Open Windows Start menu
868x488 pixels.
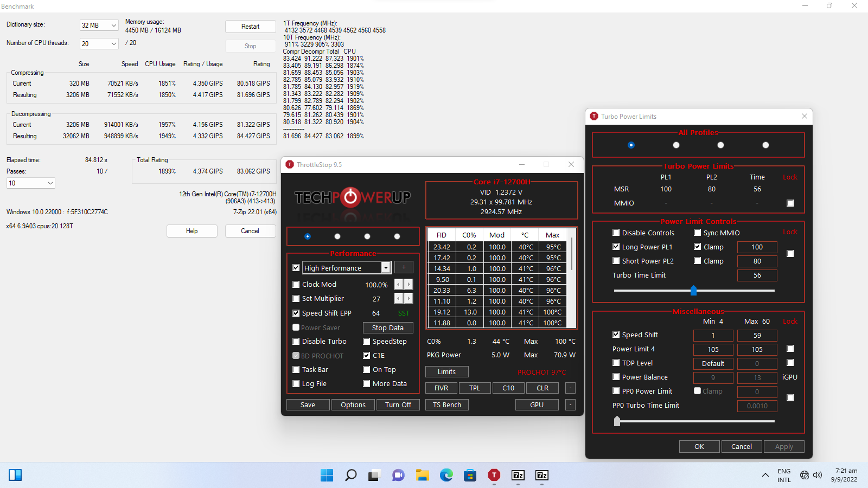(x=327, y=476)
